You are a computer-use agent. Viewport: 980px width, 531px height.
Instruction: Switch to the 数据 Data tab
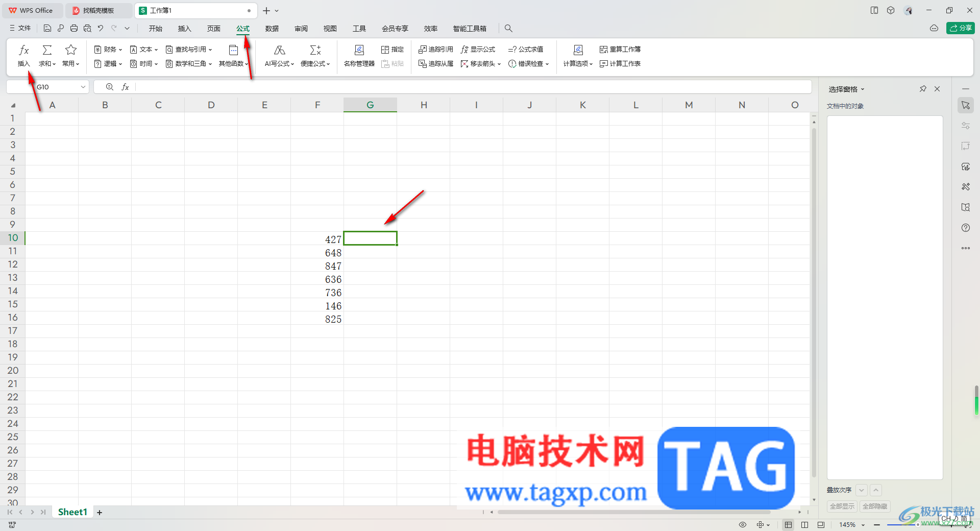[x=272, y=29]
